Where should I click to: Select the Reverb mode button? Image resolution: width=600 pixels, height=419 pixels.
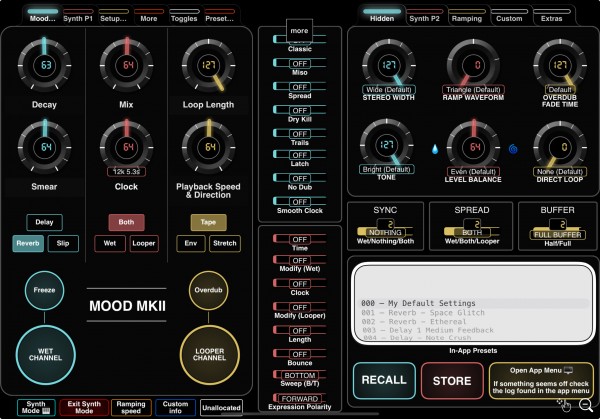28,243
